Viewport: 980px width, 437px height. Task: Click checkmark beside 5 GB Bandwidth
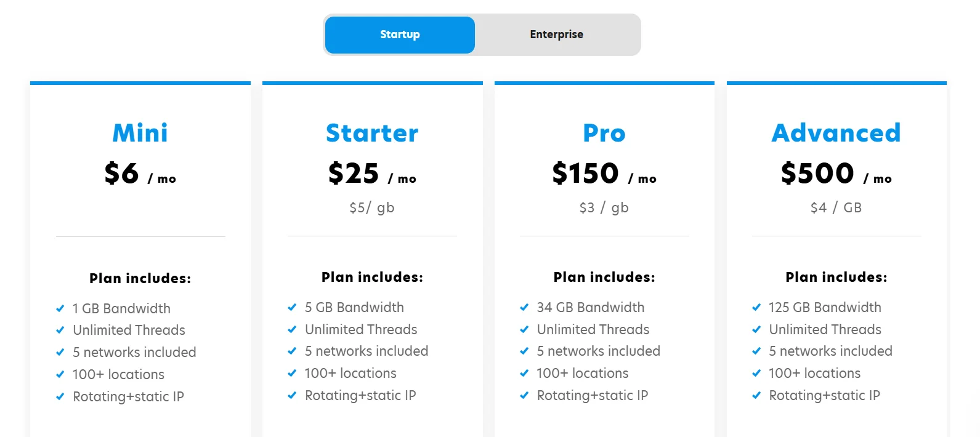click(x=293, y=307)
